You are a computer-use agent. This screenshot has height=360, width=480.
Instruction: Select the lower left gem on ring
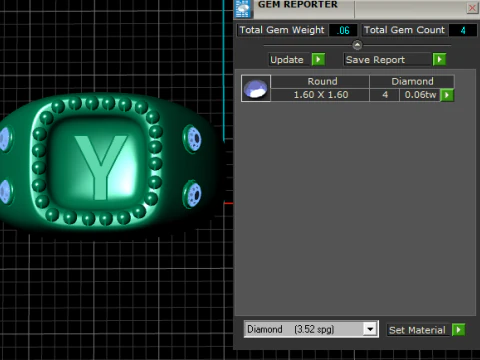pos(6,191)
